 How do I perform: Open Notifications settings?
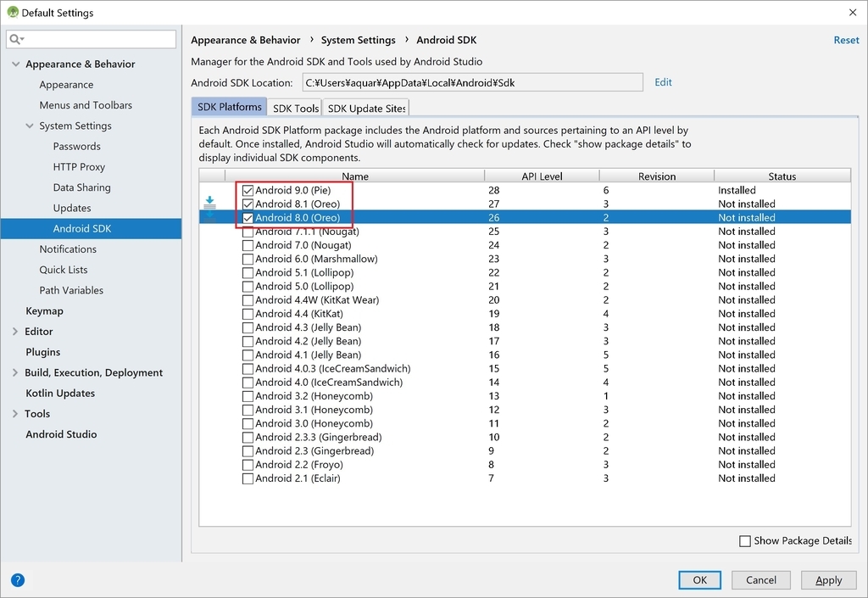click(x=68, y=249)
